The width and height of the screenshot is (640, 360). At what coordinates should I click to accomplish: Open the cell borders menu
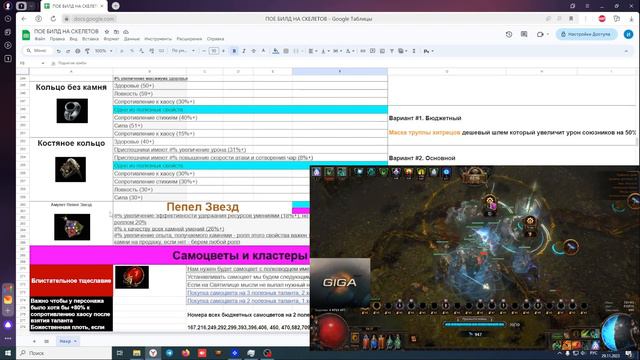click(286, 51)
